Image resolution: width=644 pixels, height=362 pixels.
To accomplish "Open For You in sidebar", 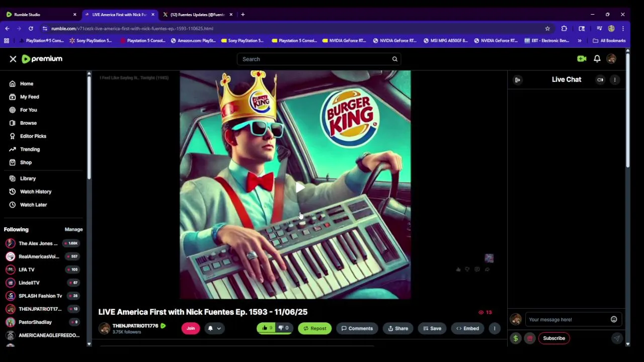I will tap(28, 110).
